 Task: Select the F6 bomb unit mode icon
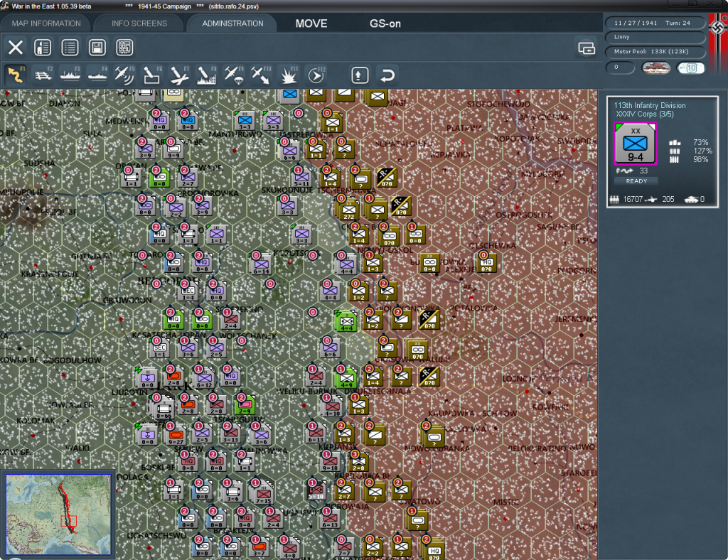(152, 75)
